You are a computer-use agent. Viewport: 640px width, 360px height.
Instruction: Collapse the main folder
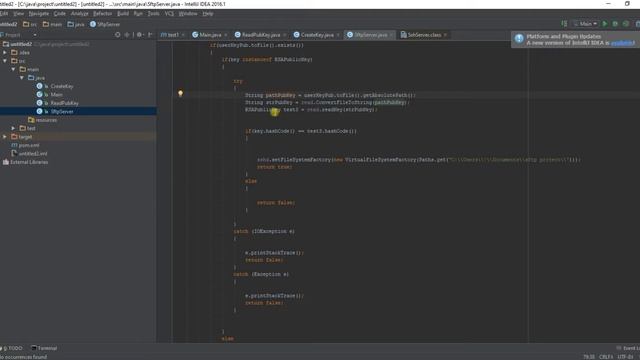[13, 69]
